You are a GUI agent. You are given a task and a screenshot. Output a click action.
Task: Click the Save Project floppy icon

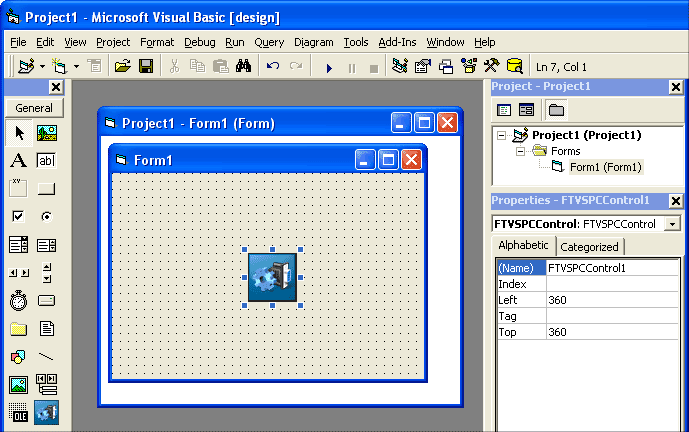tap(146, 66)
